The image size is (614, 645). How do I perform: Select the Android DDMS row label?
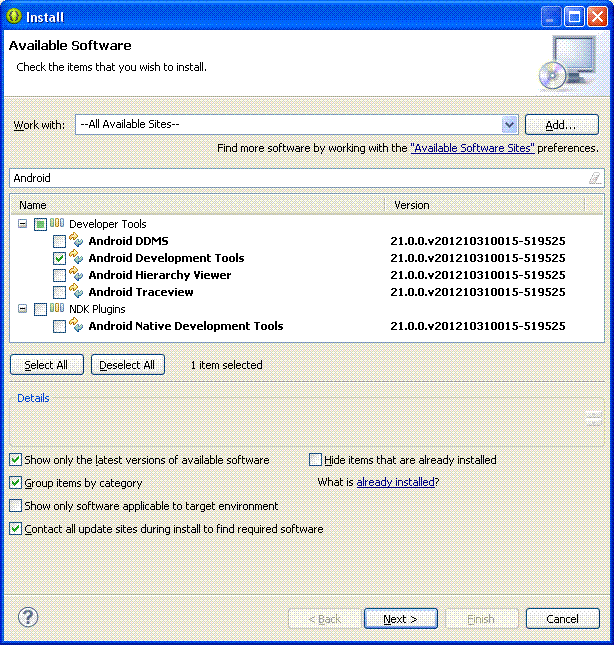pos(128,241)
